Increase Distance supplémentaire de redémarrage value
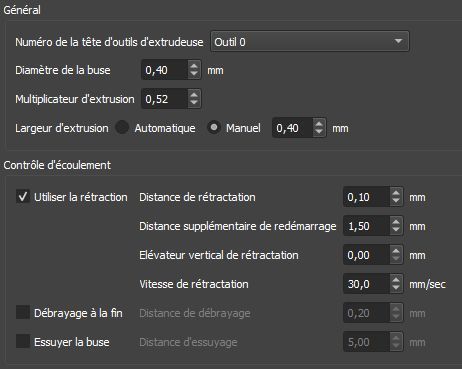462x369 pixels. pyautogui.click(x=396, y=221)
